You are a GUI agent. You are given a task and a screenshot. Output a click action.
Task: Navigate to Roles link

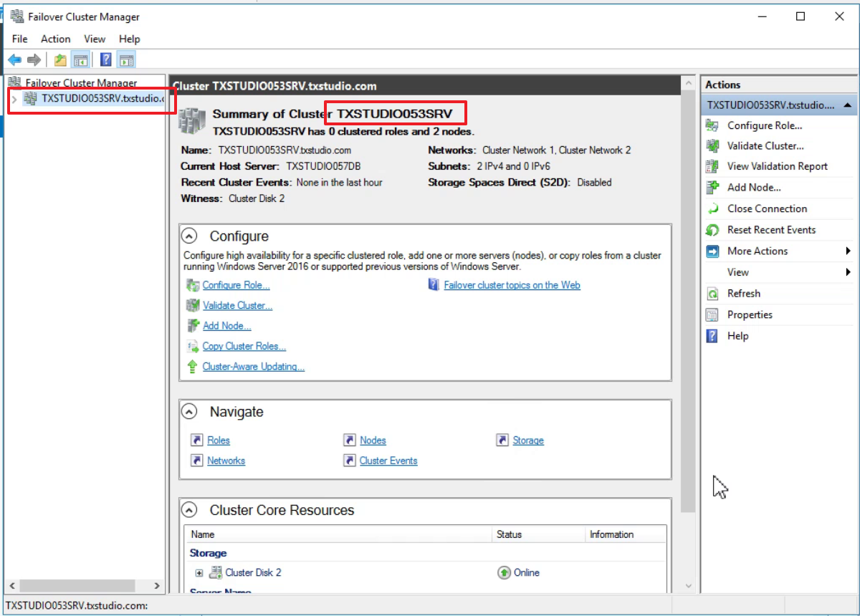219,441
